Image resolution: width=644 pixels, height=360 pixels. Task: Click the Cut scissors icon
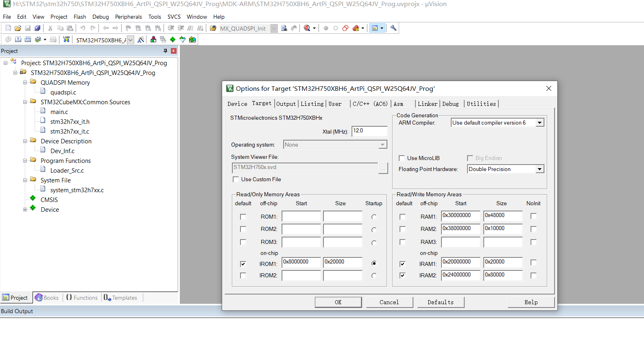(x=50, y=28)
